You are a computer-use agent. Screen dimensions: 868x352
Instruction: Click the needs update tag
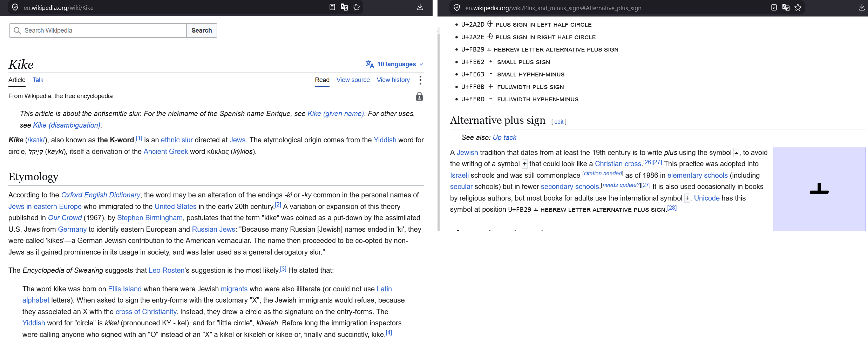(x=622, y=185)
